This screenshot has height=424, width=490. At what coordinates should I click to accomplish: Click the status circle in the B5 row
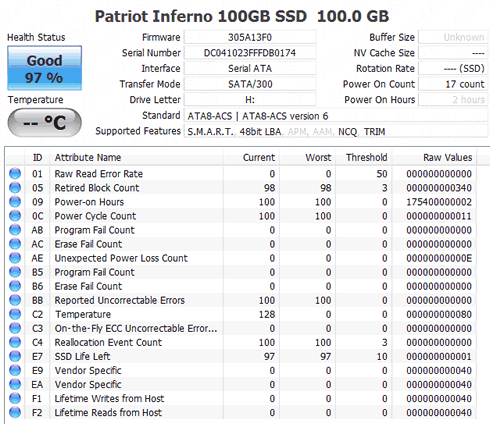pyautogui.click(x=15, y=272)
